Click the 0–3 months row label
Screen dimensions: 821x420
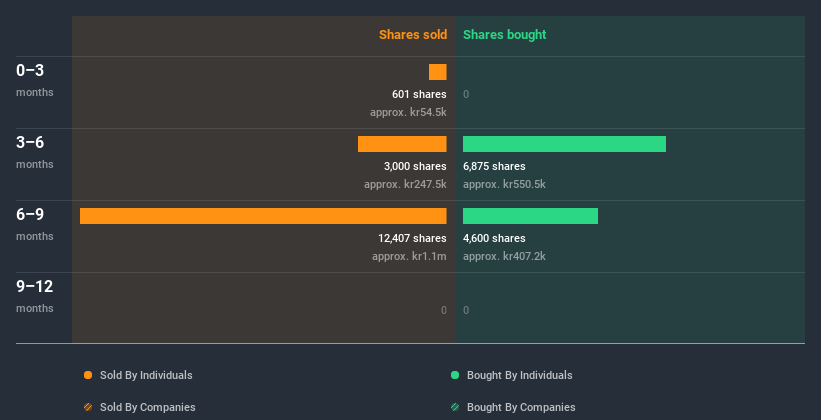point(35,80)
